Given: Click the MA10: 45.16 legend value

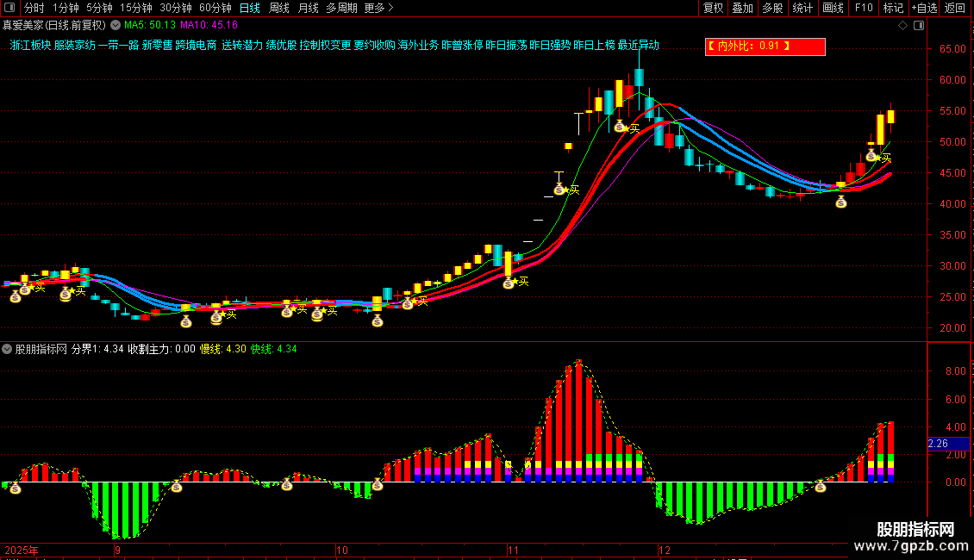Looking at the screenshot, I should coord(209,26).
